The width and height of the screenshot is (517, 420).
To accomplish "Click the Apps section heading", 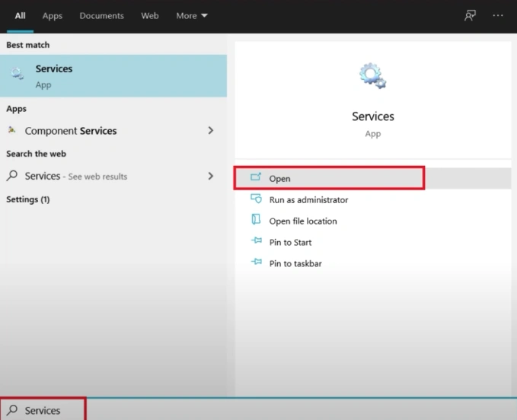I will [17, 109].
